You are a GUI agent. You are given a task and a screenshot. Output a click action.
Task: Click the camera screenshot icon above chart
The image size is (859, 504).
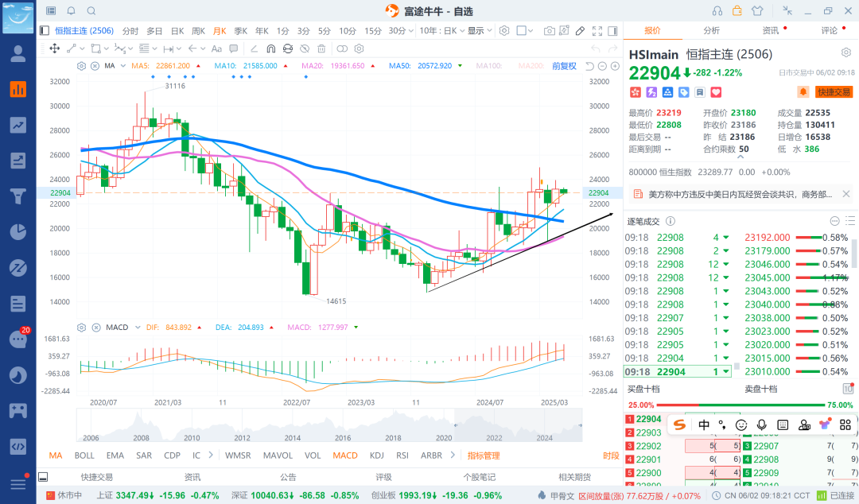pos(549,31)
